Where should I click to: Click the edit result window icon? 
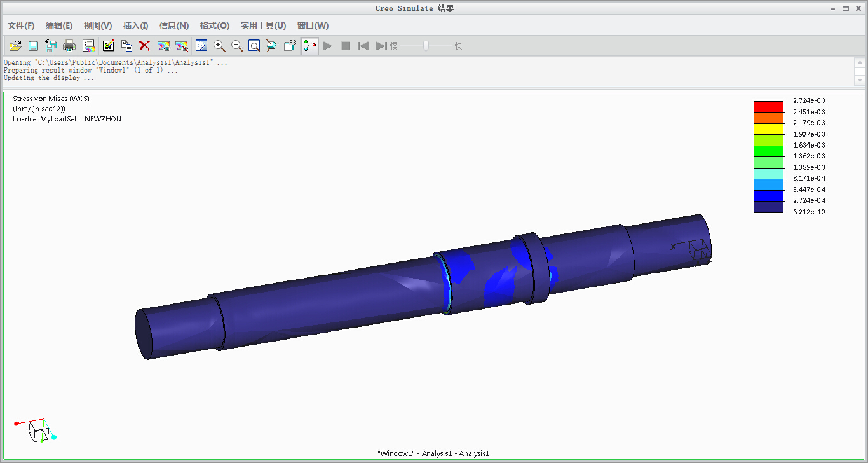click(108, 46)
